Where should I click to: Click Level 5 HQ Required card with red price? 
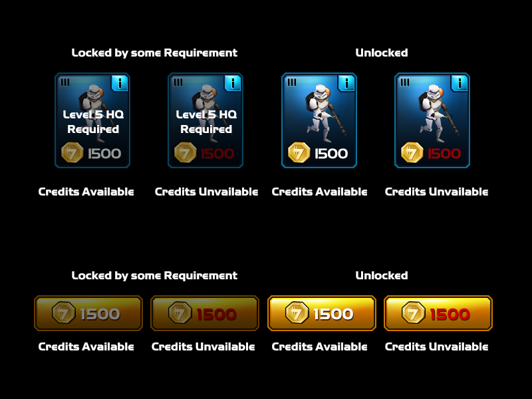(x=205, y=120)
